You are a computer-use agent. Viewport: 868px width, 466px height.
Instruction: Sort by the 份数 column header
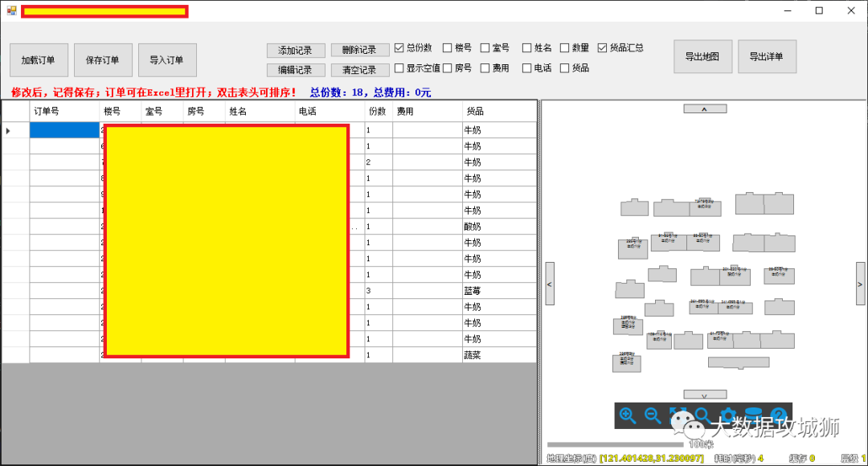tap(377, 112)
